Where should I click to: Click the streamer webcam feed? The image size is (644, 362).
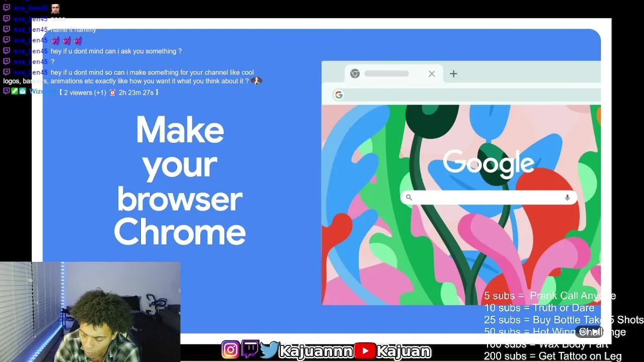pos(90,312)
